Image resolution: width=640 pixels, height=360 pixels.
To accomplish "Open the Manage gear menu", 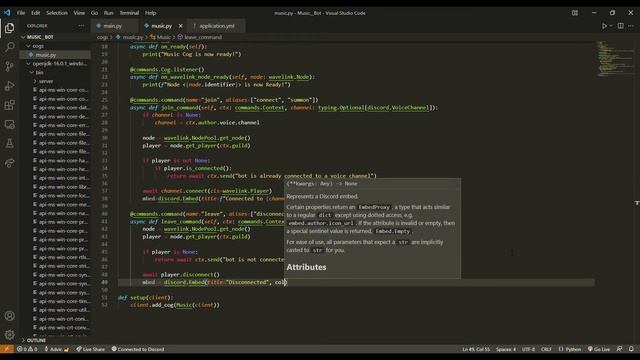I will (x=9, y=335).
